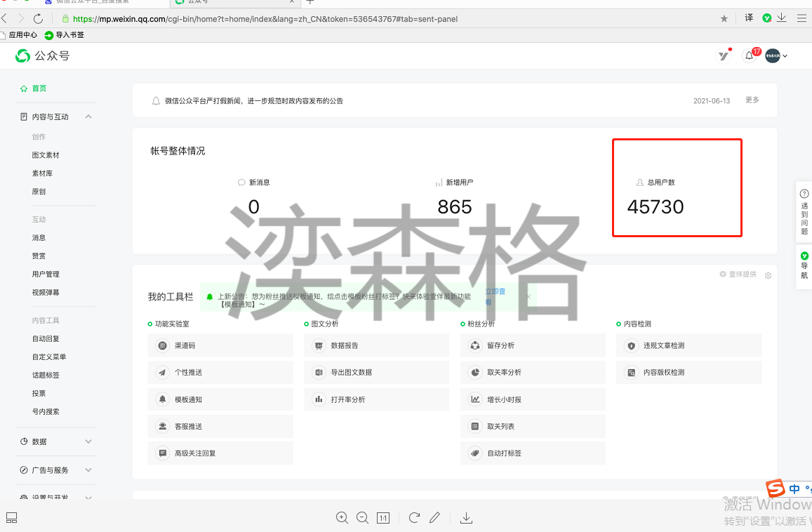Open the account avatar dropdown
This screenshot has width=812, height=532.
(x=776, y=56)
